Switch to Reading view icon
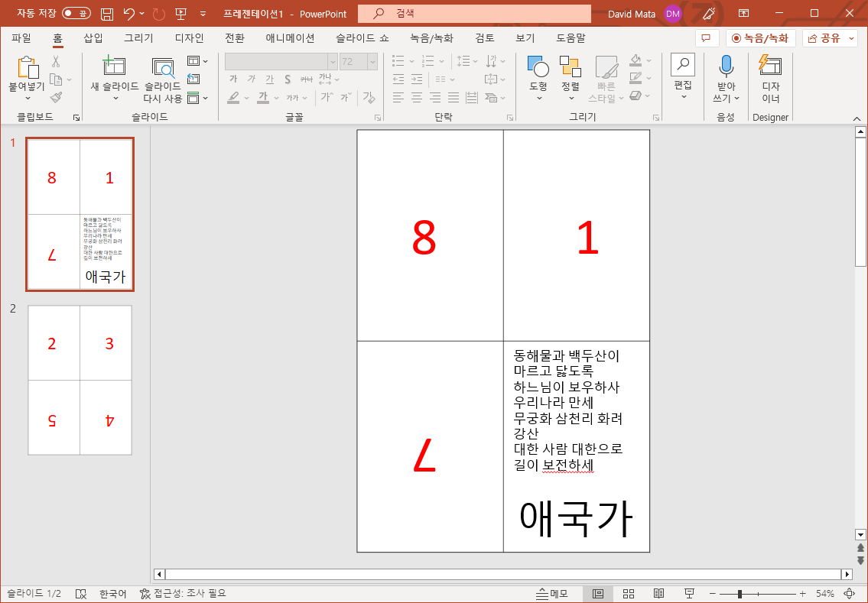 pos(658,594)
